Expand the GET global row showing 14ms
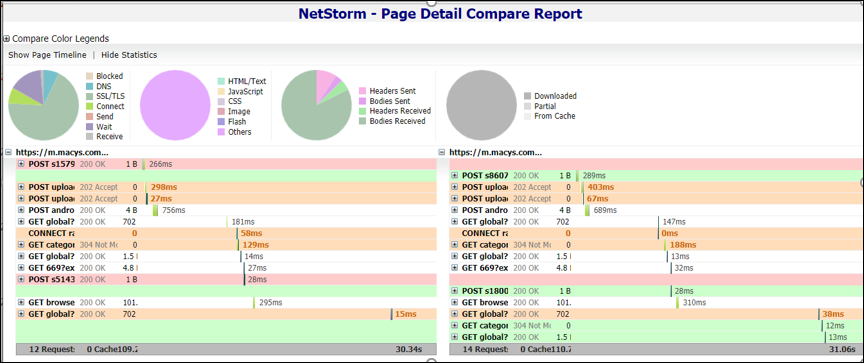 pos(21,256)
